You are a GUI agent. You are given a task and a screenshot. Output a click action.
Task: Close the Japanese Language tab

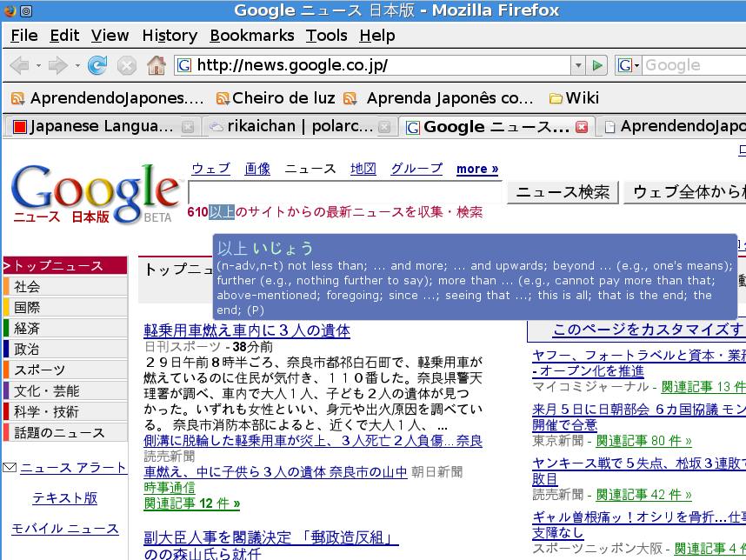(x=187, y=127)
